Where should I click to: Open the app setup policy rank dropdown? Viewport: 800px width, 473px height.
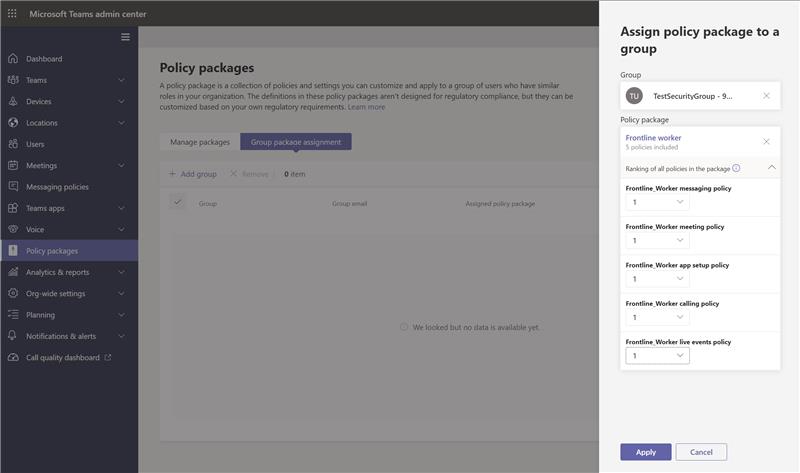coord(658,279)
